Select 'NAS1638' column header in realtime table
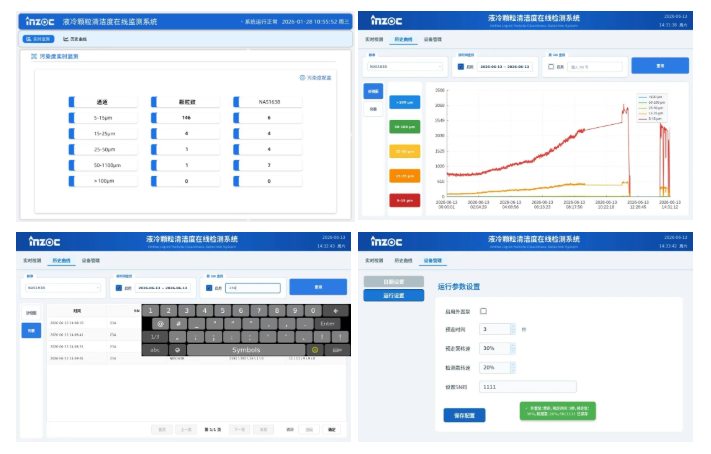 pyautogui.click(x=268, y=102)
